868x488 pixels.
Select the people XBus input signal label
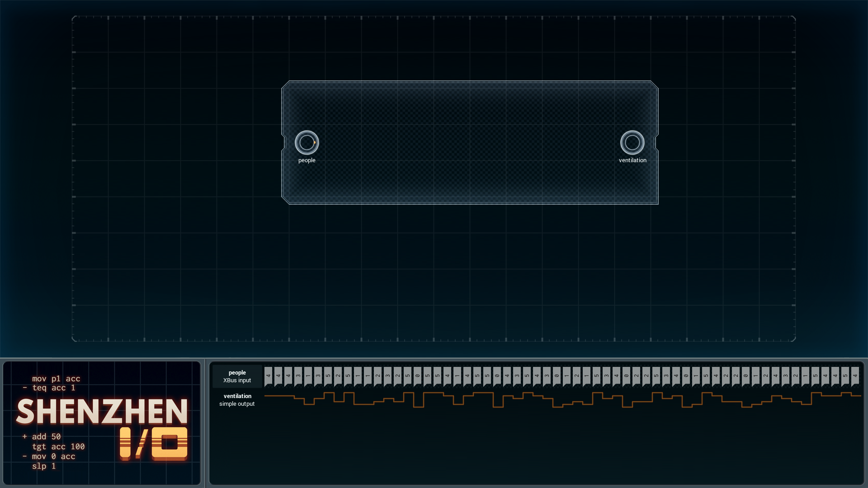click(237, 376)
